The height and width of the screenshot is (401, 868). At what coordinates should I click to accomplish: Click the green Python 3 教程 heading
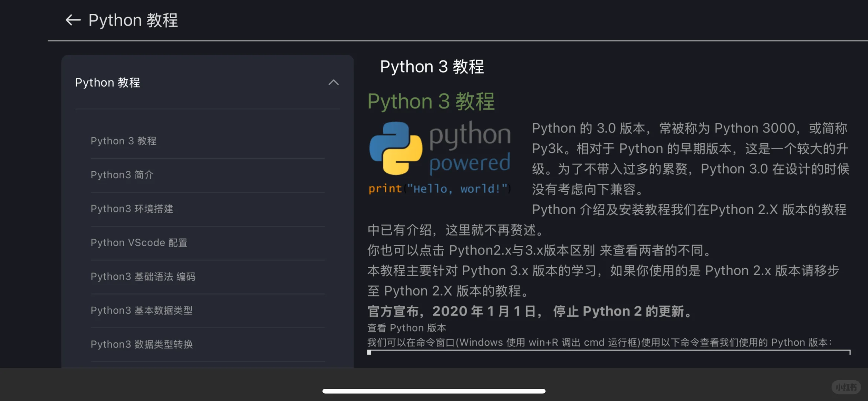(430, 101)
